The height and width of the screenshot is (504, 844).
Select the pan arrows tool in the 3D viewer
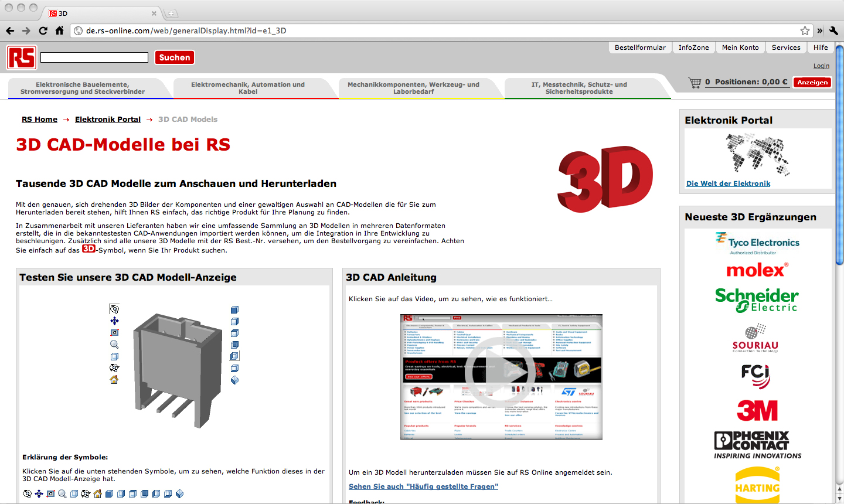click(114, 321)
